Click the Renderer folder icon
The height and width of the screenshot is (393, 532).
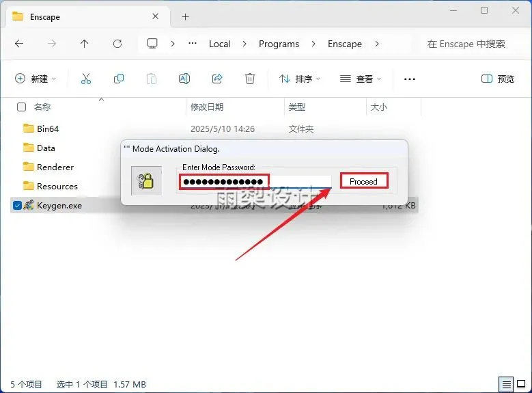click(29, 167)
